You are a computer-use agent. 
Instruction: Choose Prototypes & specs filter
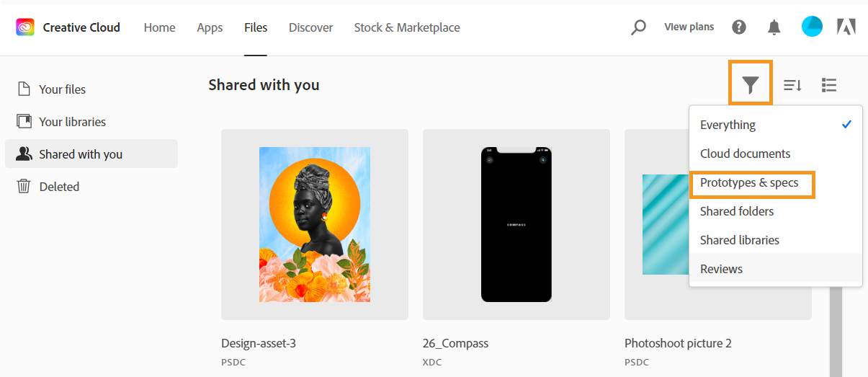pyautogui.click(x=749, y=183)
